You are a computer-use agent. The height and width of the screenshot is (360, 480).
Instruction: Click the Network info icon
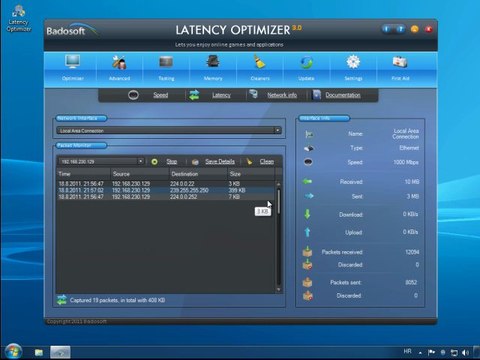[254, 94]
